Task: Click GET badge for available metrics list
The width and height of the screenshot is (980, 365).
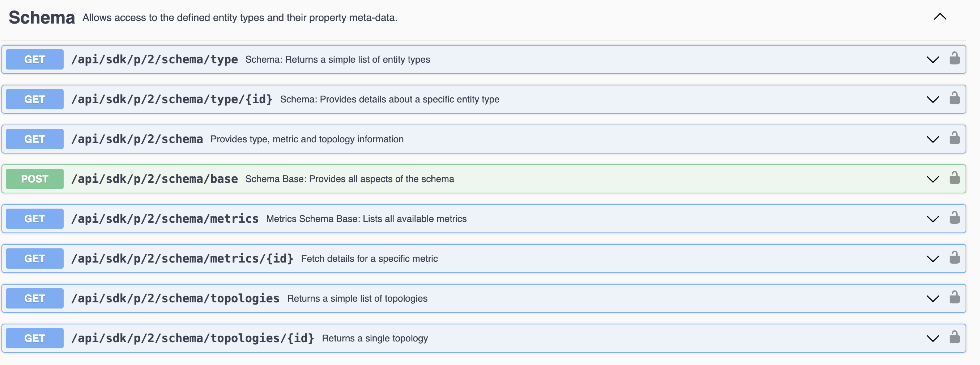Action: coord(35,219)
